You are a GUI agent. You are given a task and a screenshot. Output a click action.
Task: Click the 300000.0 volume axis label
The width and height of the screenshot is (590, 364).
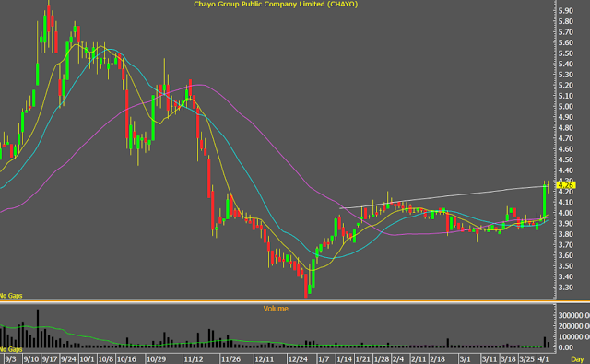(x=573, y=315)
